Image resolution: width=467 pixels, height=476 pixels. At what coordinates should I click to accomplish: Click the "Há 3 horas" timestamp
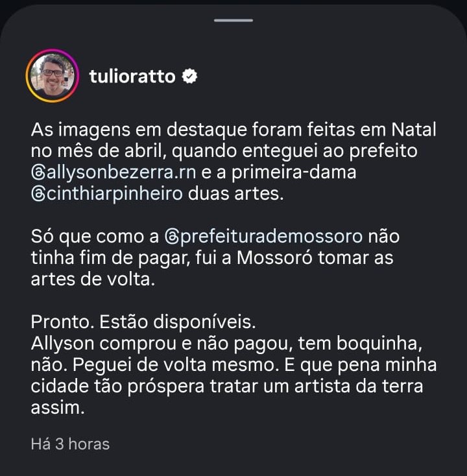pyautogui.click(x=70, y=444)
